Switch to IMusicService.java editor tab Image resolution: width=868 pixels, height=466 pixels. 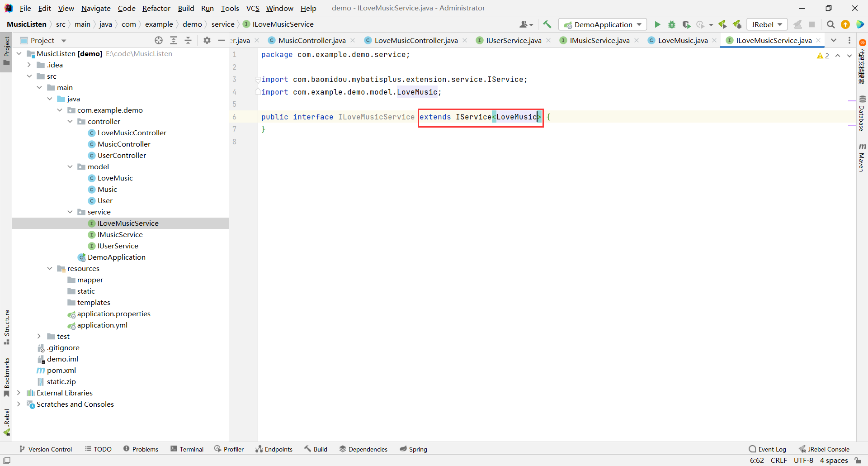[599, 40]
